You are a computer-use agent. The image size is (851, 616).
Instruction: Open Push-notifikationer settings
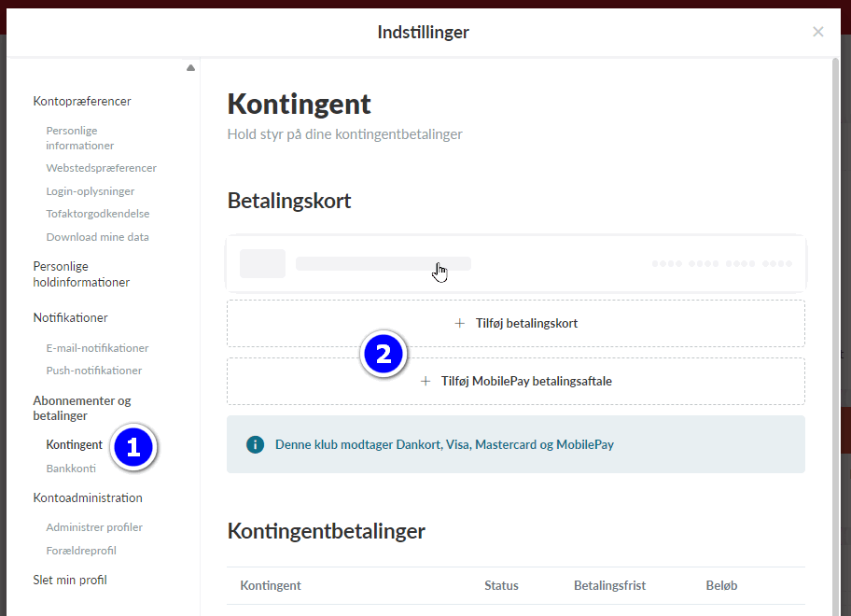[x=94, y=371]
